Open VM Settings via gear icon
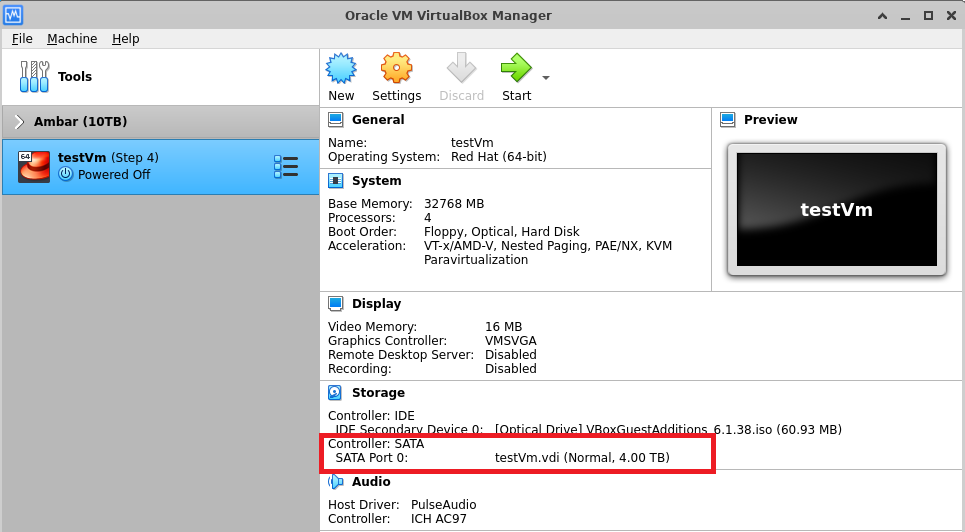965x532 pixels. coord(396,68)
